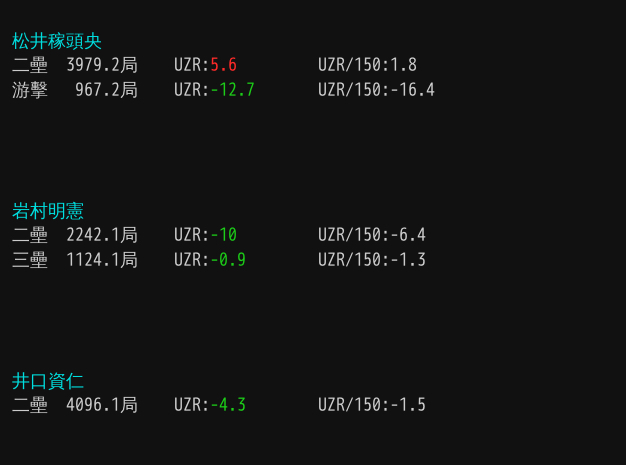The height and width of the screenshot is (465, 626).
Task: Select the green UZR value -12.7
Action: [x=232, y=90]
